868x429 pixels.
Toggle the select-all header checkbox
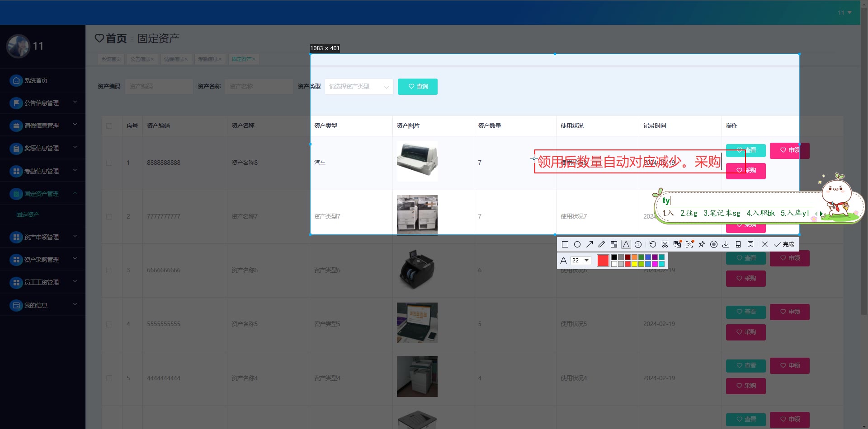click(109, 126)
